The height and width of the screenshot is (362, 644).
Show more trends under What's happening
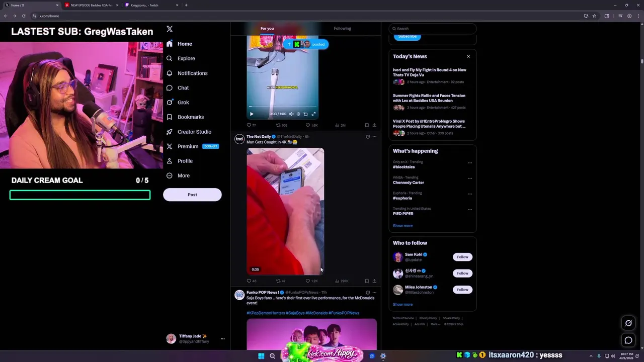point(403,226)
